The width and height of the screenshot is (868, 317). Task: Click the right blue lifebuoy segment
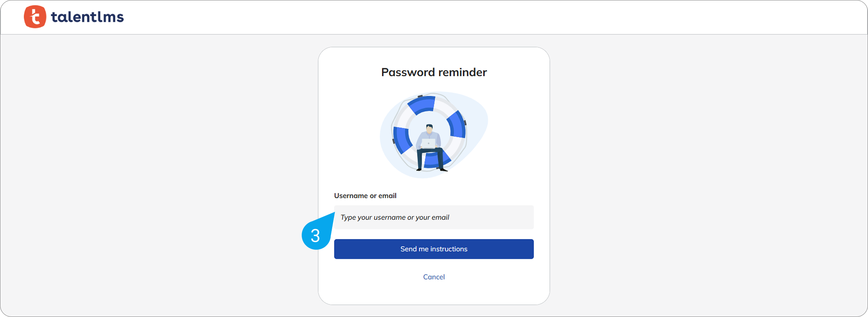point(457,125)
